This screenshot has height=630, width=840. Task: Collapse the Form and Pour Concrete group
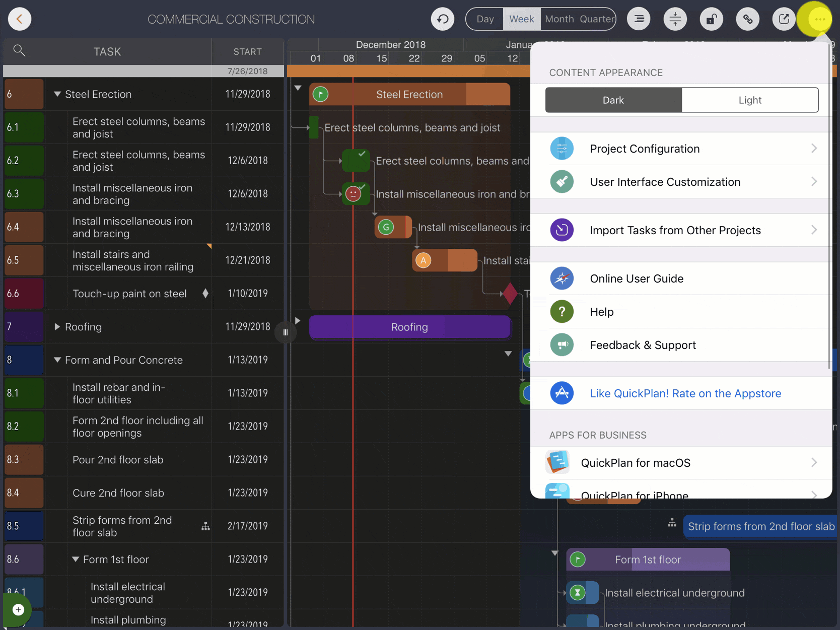57,360
